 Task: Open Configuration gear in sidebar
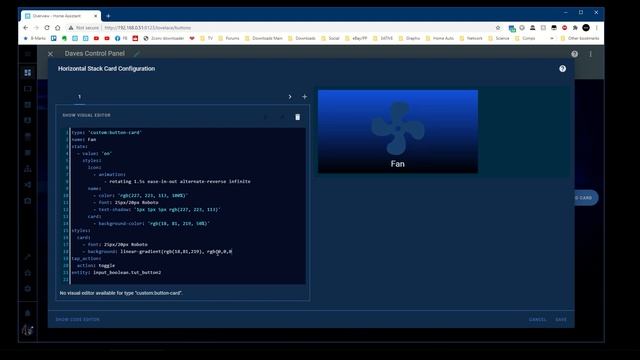click(x=28, y=289)
